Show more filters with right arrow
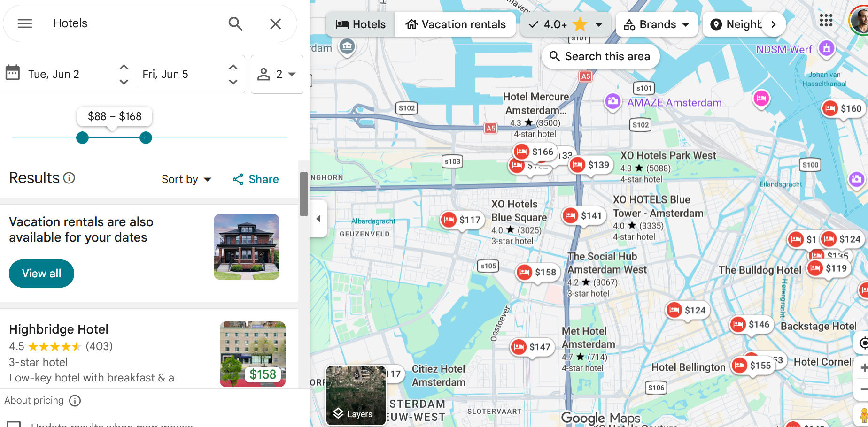The height and width of the screenshot is (427, 868). click(774, 24)
